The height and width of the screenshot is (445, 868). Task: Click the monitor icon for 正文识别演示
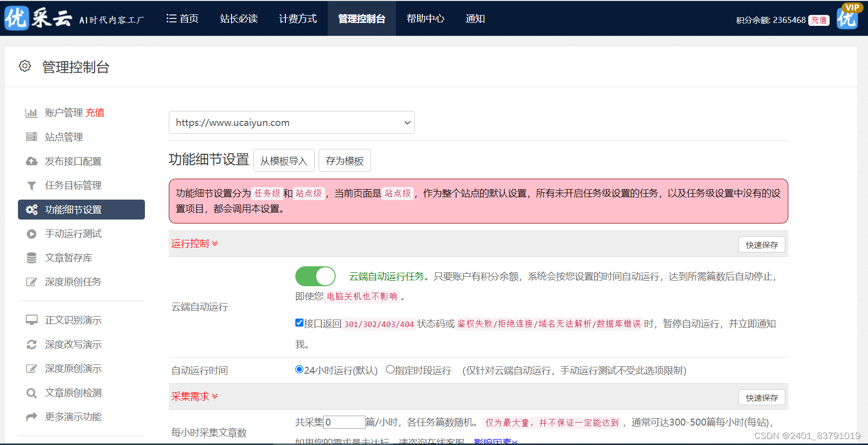(31, 320)
